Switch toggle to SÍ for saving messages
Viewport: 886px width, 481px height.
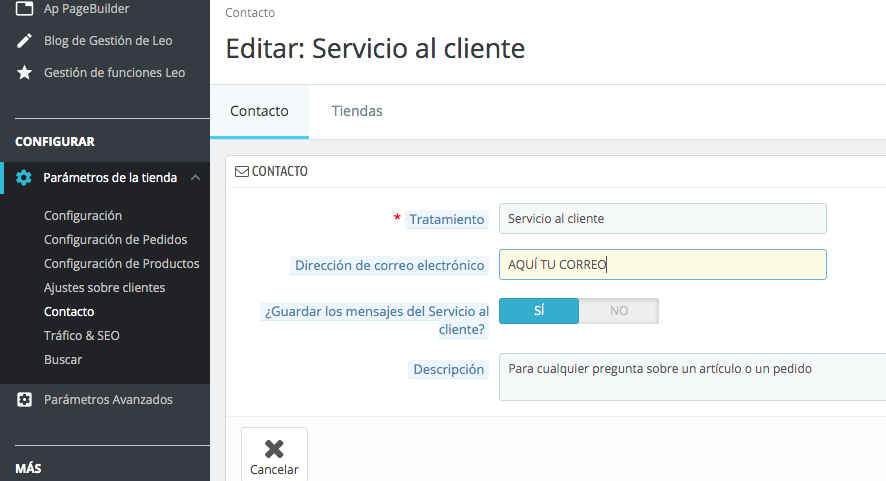click(x=539, y=311)
